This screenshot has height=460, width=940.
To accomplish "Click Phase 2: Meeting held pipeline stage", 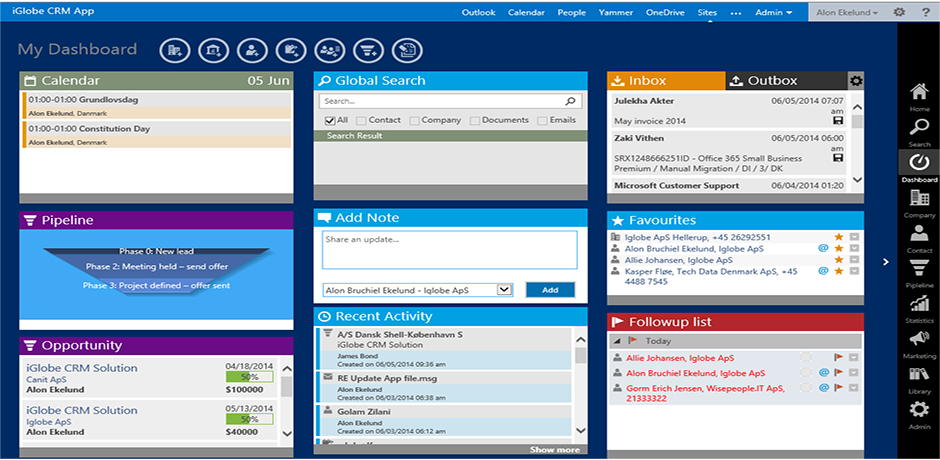I will click(x=156, y=266).
